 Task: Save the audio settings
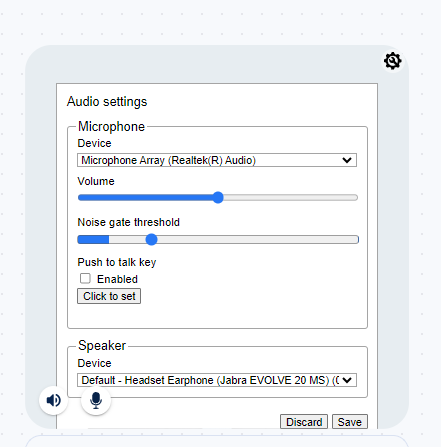tap(350, 422)
